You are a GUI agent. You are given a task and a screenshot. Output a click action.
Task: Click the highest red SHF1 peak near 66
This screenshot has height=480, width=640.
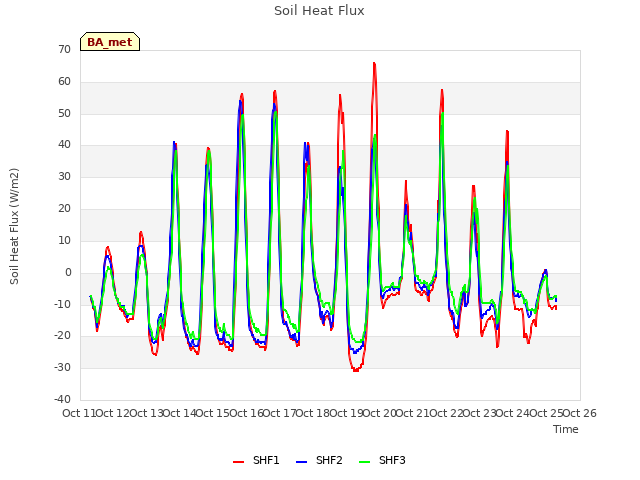[374, 63]
